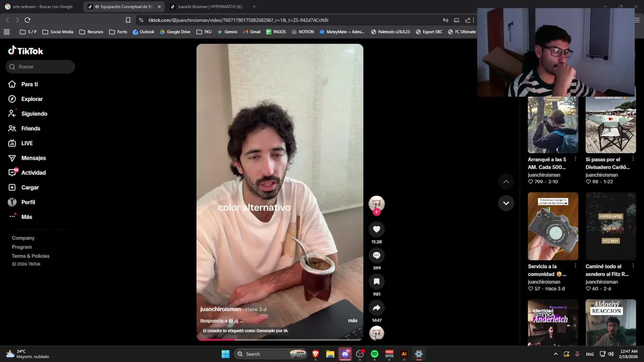This screenshot has width=644, height=362.
Task: Open the 'Caminé todo el sendero' Fitz Roy thumbnail
Action: [x=611, y=226]
